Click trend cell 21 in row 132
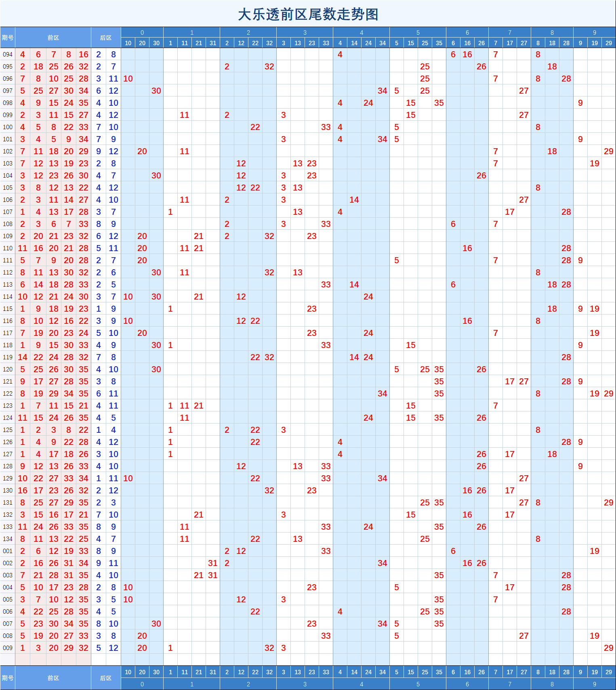 point(199,515)
